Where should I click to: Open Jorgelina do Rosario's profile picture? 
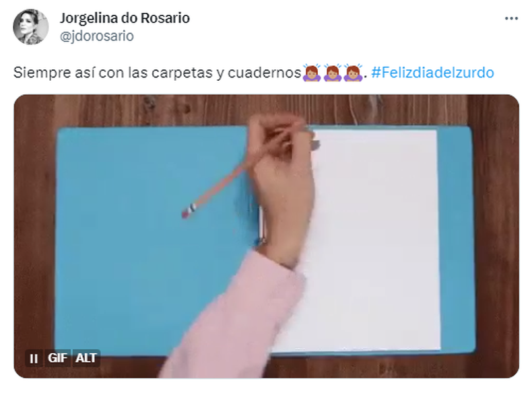pyautogui.click(x=30, y=27)
